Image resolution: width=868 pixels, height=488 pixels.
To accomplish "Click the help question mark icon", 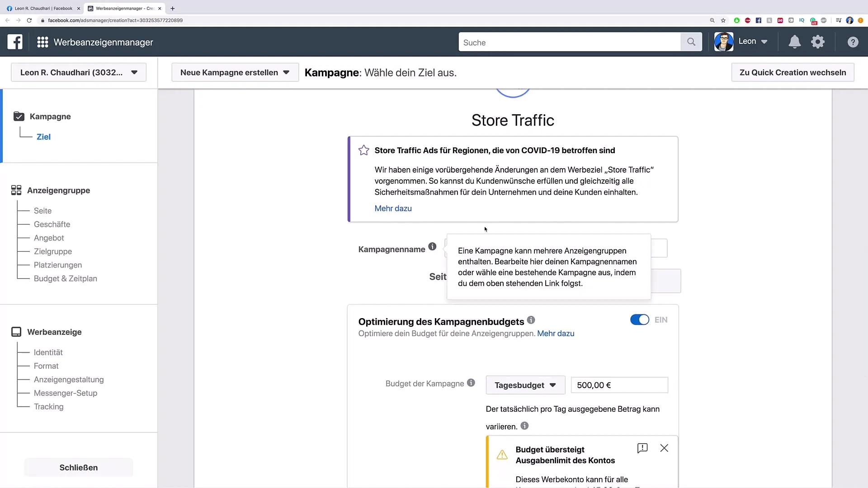I will [853, 42].
